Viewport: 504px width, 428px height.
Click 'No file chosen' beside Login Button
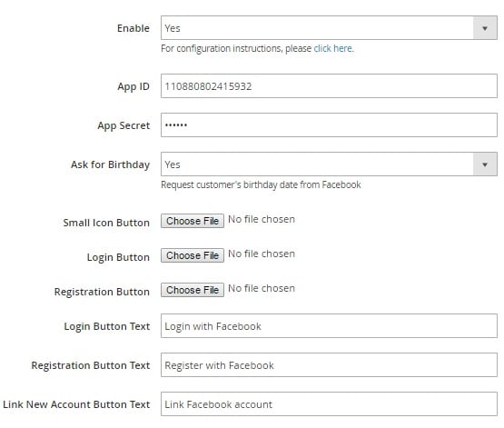pos(262,254)
